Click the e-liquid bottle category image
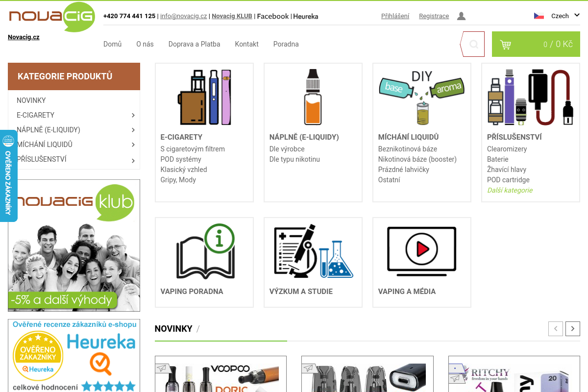The image size is (588, 392). [313, 97]
